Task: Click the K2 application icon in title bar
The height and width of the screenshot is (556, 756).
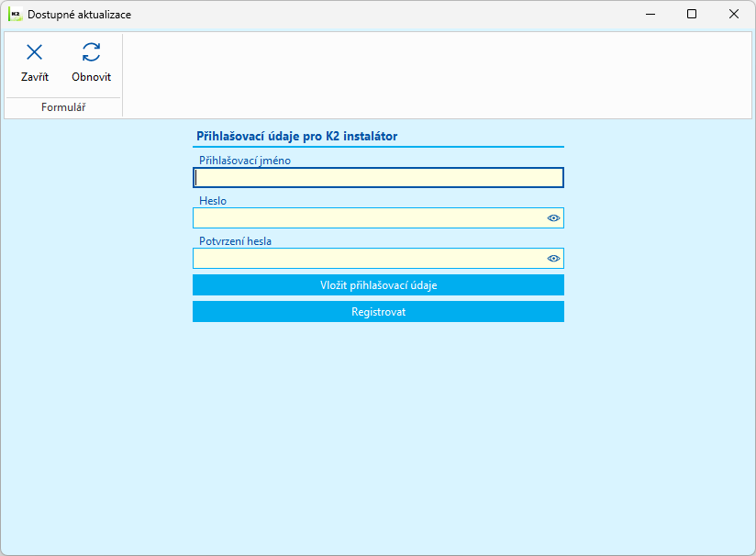Action: [16, 15]
